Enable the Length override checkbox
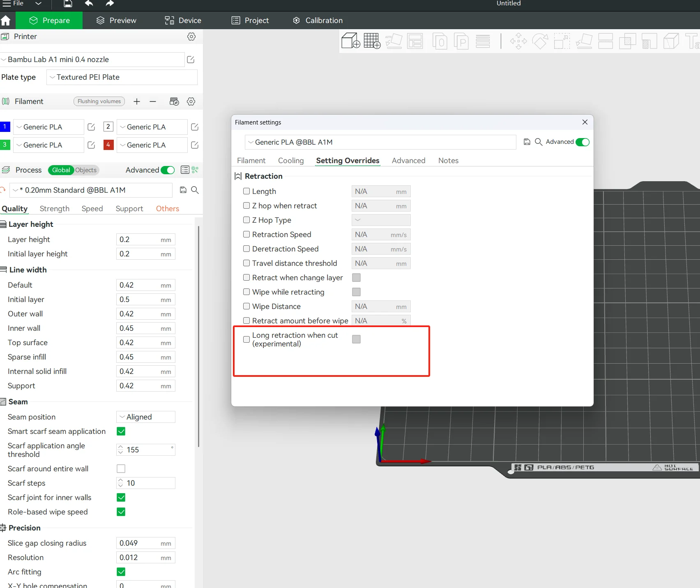This screenshot has height=588, width=700. point(246,191)
